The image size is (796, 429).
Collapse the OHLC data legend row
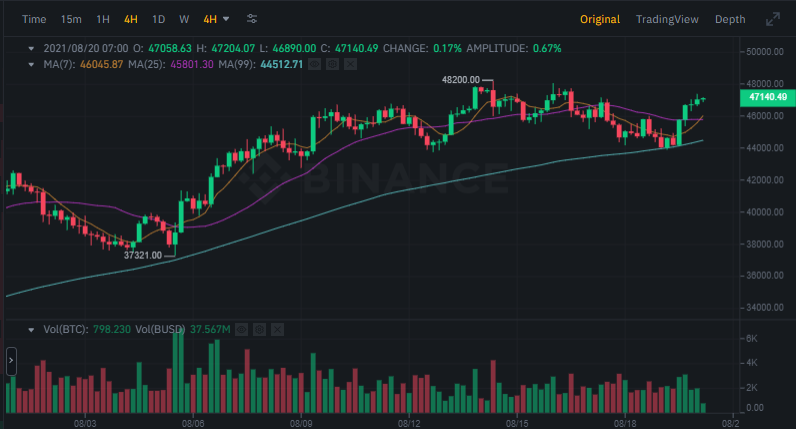(x=31, y=48)
